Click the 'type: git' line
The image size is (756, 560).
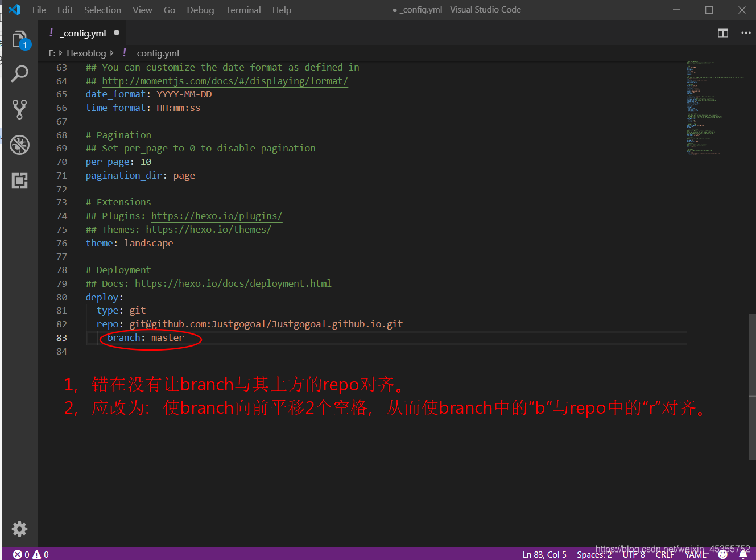tap(121, 310)
